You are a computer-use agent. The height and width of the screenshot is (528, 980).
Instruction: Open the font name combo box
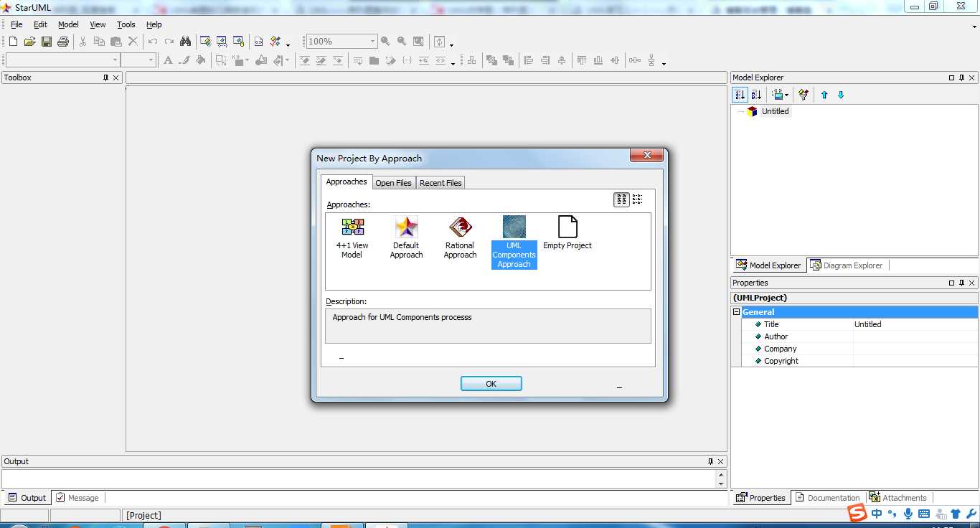[x=115, y=60]
